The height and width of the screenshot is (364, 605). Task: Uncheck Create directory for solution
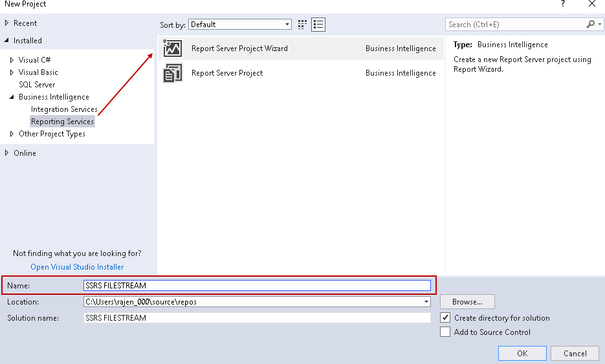click(x=445, y=318)
